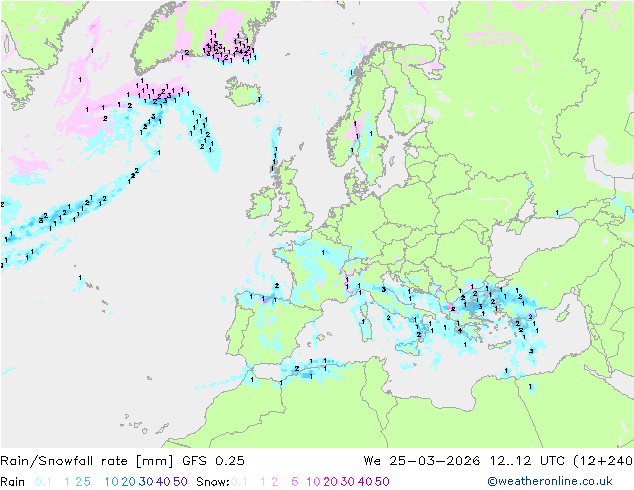Click the "GFS 0.25" model label
Image resolution: width=634 pixels, height=490 pixels.
(213, 460)
